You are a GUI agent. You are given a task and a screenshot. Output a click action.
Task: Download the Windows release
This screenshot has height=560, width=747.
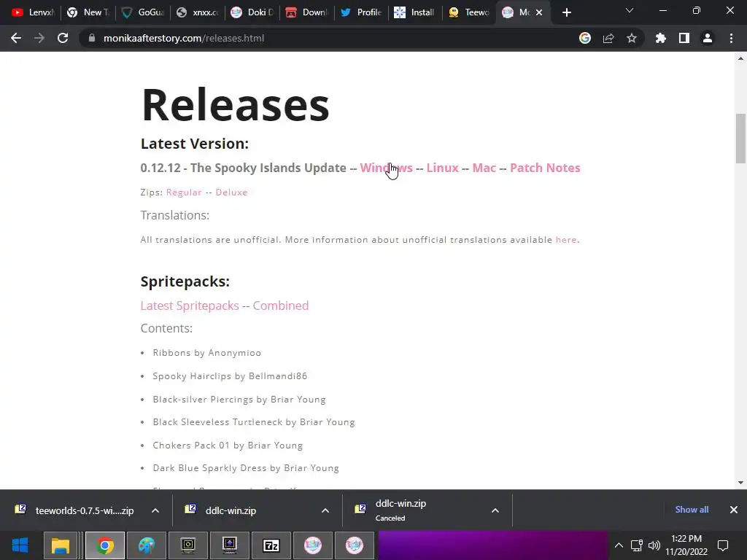pyautogui.click(x=386, y=168)
